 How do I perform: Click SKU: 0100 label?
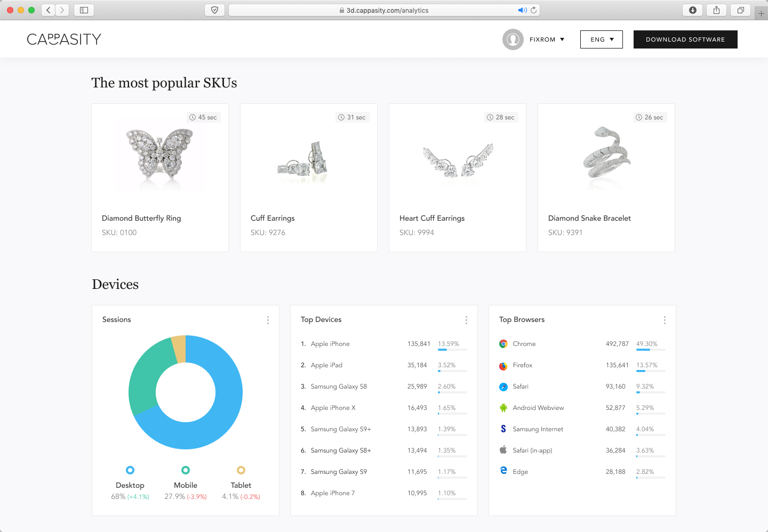click(x=119, y=232)
